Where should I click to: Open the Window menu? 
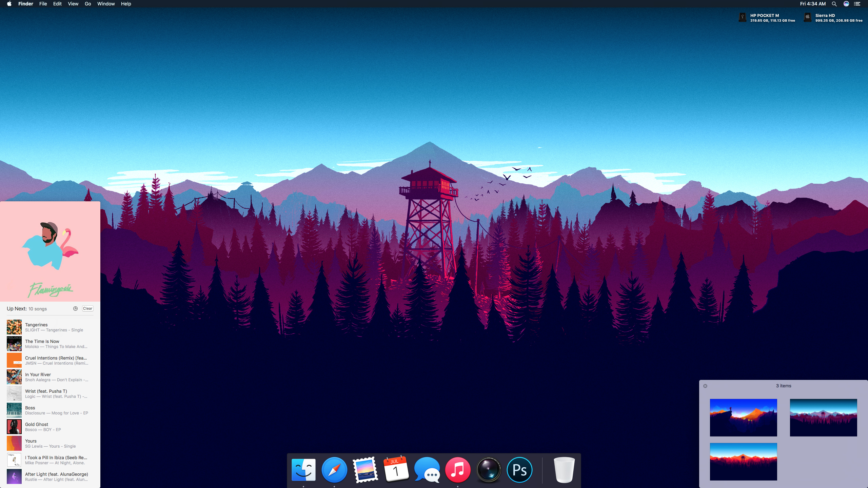tap(106, 4)
